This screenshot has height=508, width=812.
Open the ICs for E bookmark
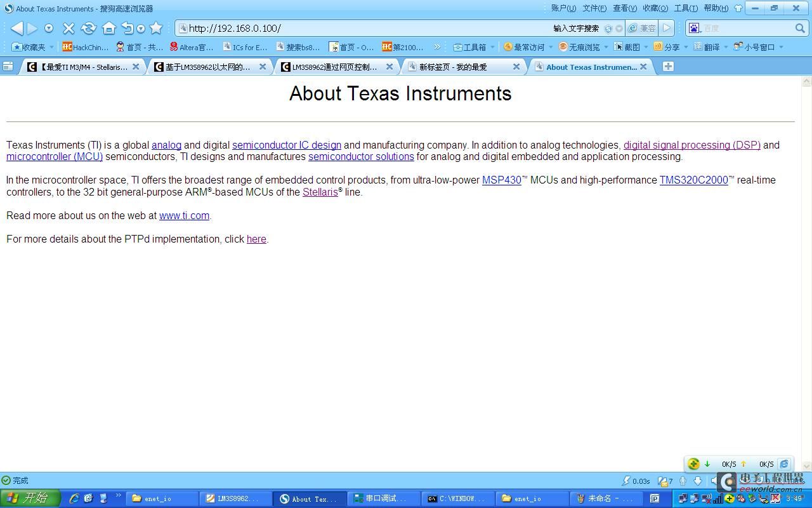click(x=245, y=47)
